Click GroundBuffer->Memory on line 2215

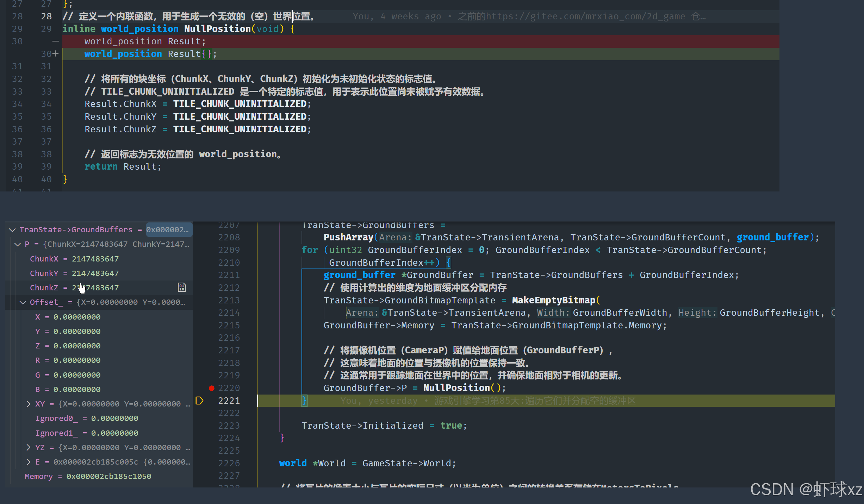click(379, 326)
